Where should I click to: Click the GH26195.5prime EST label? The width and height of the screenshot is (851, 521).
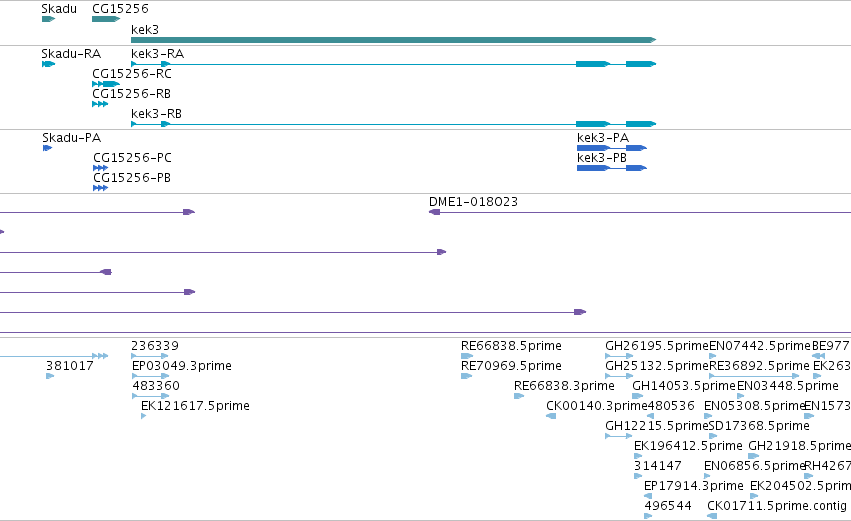(657, 346)
